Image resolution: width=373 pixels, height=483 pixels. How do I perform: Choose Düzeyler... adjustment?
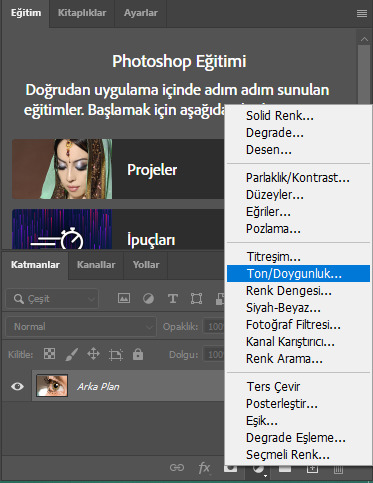coord(299,195)
